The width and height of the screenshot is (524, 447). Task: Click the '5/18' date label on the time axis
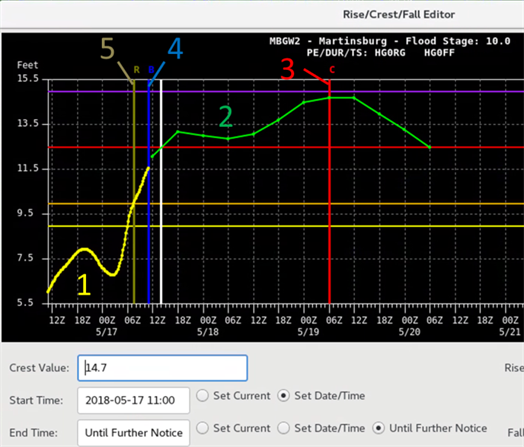(x=208, y=332)
